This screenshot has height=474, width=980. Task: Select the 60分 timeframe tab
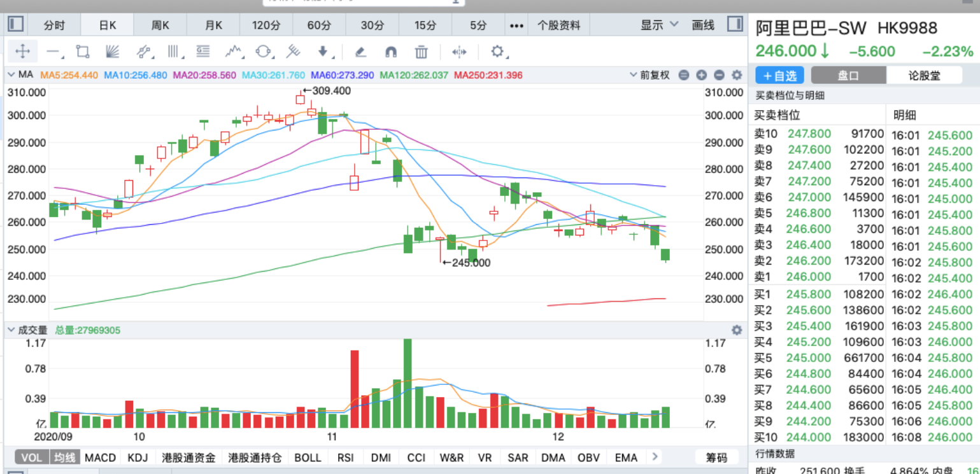pos(319,25)
